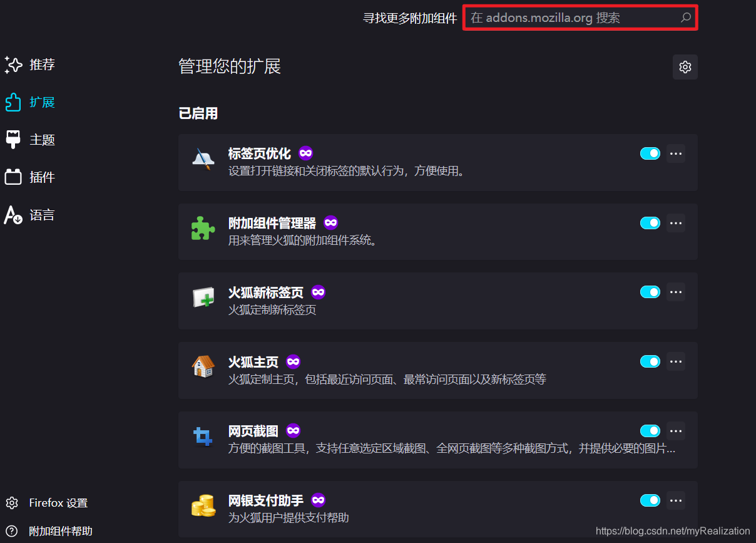The width and height of the screenshot is (756, 543).
Task: Click the language icon beside 语言
Action: 13,215
